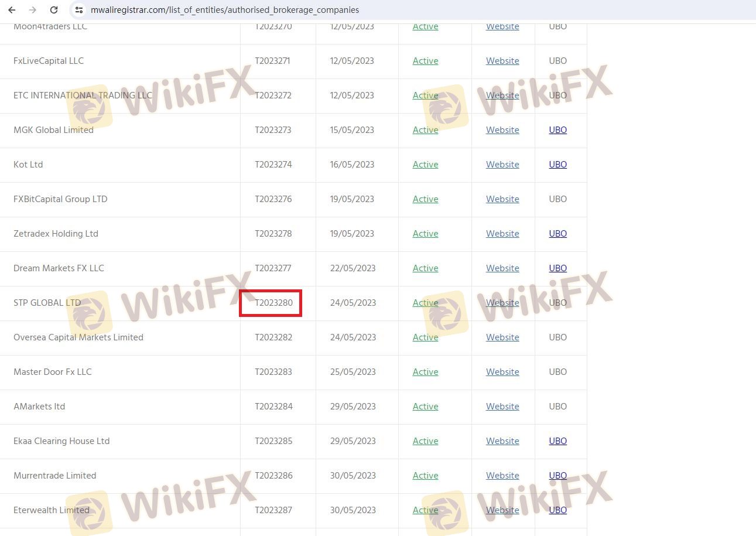Screen dimensions: 756x536
Task: Visit the Eterwealth Limited Website link
Action: [502, 510]
